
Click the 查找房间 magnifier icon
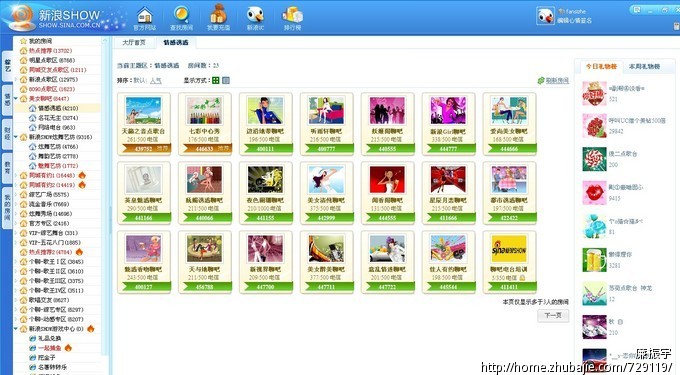coord(181,14)
